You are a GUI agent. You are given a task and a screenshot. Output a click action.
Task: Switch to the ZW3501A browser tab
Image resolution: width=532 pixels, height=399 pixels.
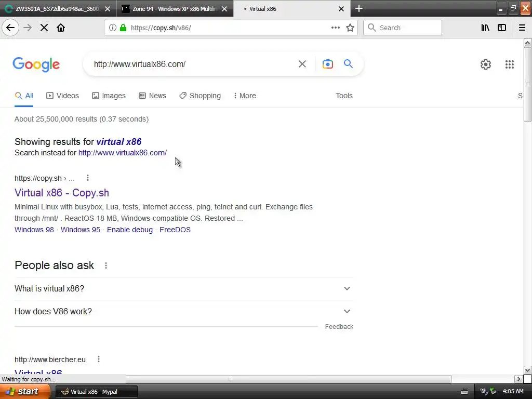click(57, 9)
